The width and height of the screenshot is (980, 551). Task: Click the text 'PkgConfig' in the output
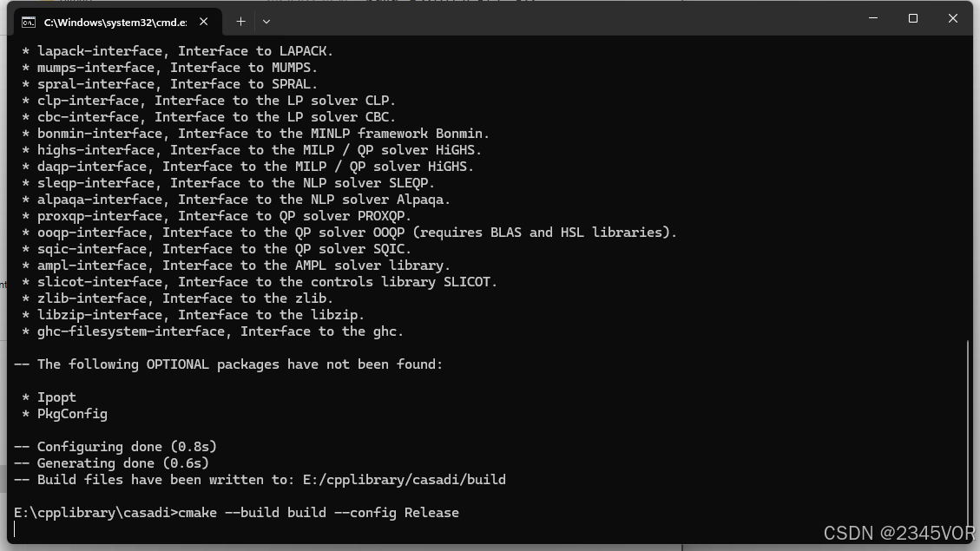[72, 413]
